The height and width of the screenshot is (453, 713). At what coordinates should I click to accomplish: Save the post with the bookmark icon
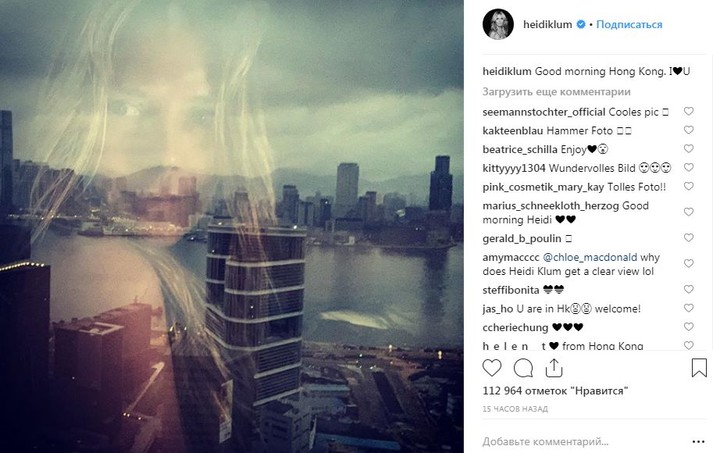(x=699, y=367)
